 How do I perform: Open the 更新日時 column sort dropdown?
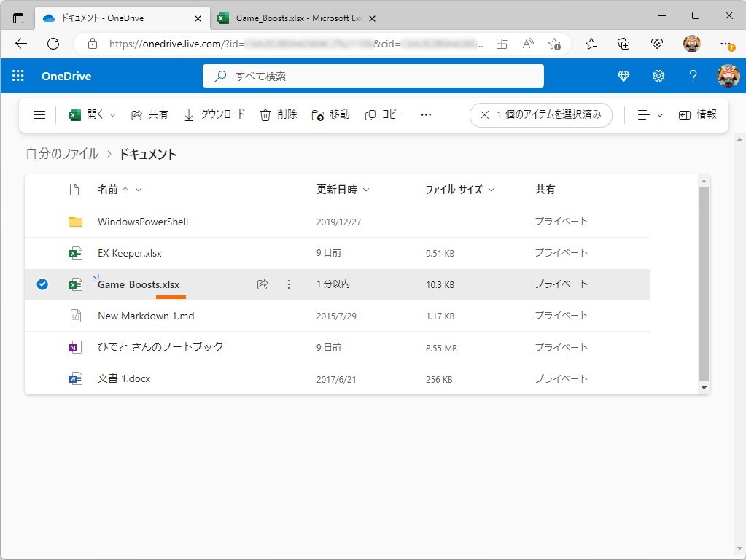pos(365,189)
